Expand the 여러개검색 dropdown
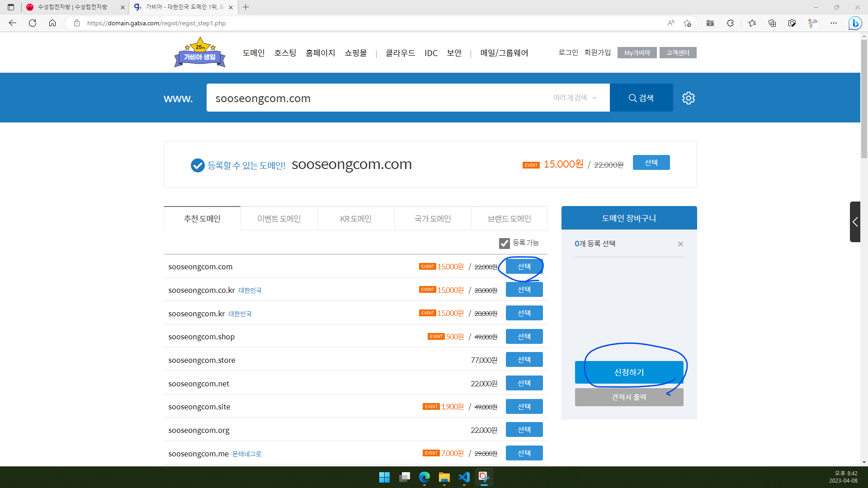This screenshot has height=488, width=868. [575, 98]
